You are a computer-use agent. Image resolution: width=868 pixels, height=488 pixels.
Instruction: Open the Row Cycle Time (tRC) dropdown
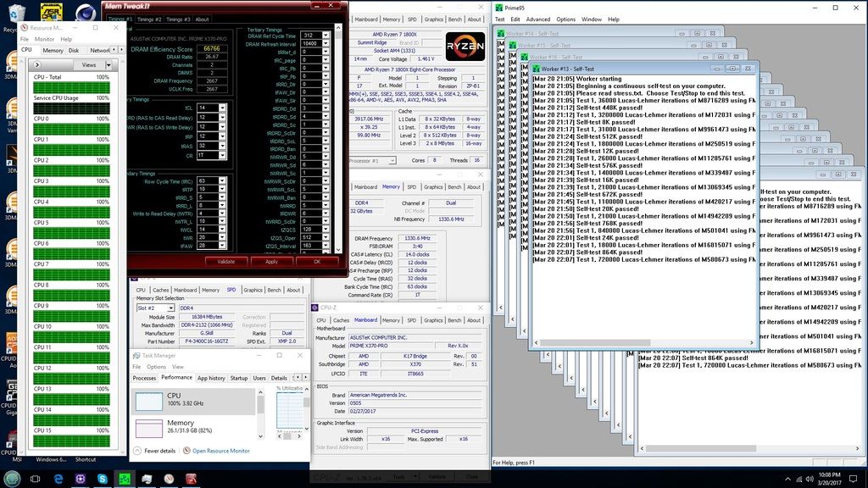[x=222, y=181]
